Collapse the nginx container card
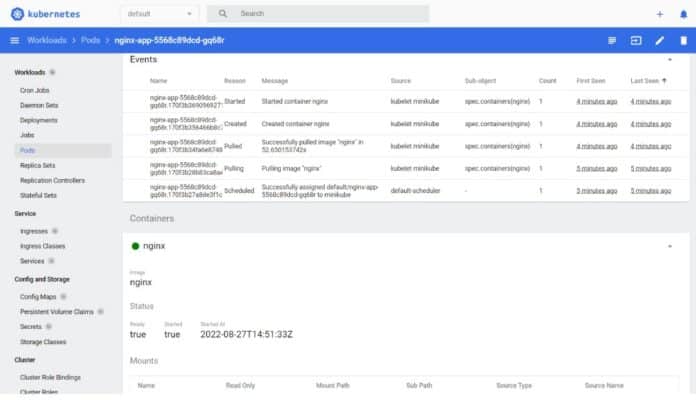 (670, 244)
